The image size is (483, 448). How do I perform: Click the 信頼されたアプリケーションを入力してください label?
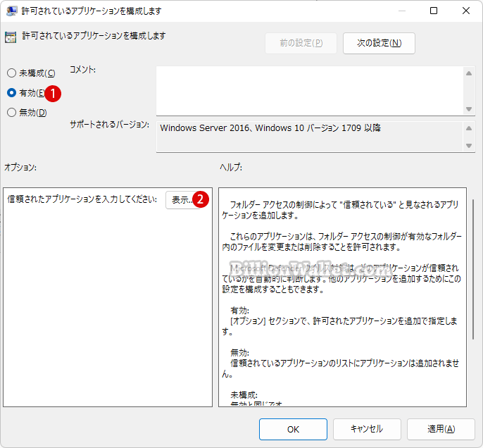82,199
